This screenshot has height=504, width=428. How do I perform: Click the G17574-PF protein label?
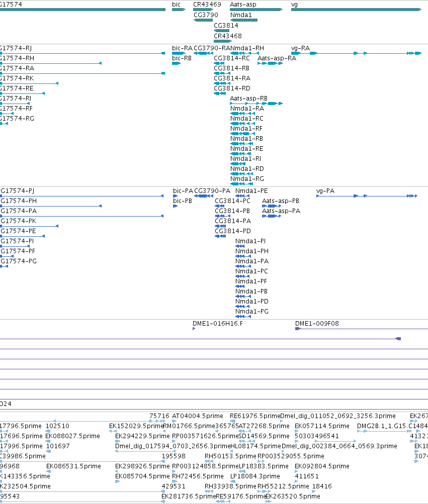pyautogui.click(x=18, y=251)
